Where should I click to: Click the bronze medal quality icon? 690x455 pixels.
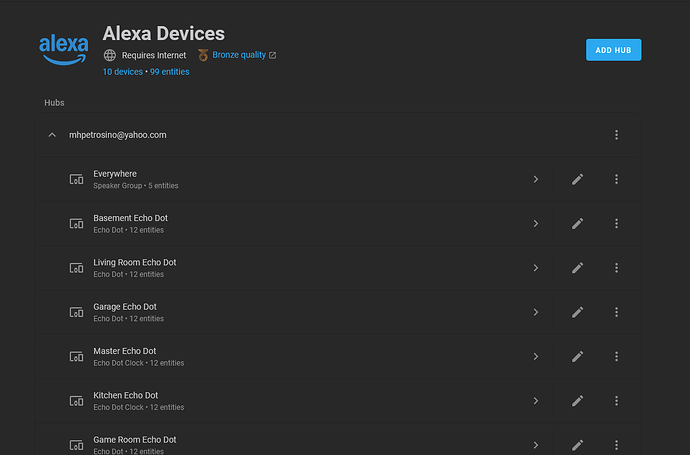tap(203, 55)
